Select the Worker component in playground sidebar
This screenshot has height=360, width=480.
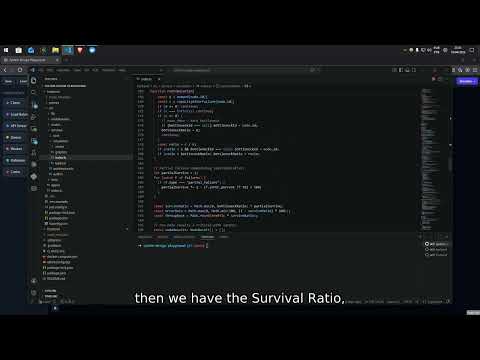pos(14,149)
